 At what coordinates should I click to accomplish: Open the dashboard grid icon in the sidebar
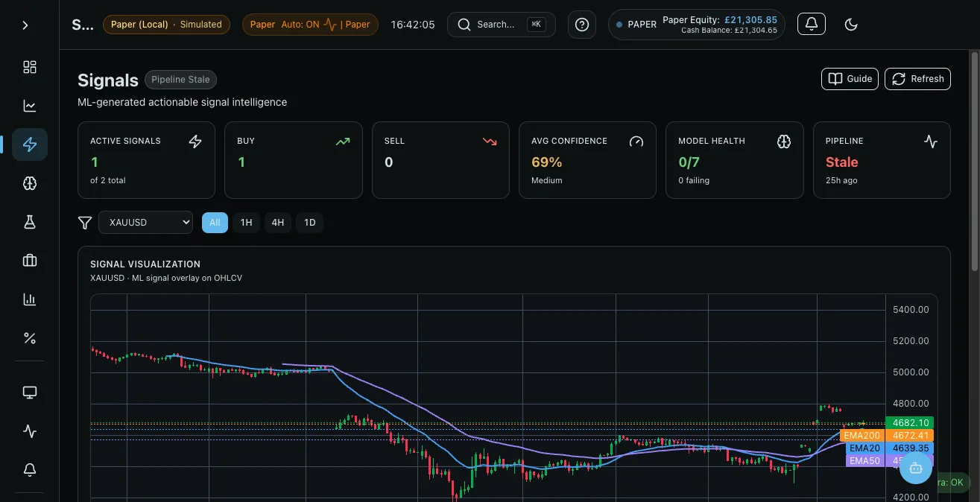[x=30, y=67]
